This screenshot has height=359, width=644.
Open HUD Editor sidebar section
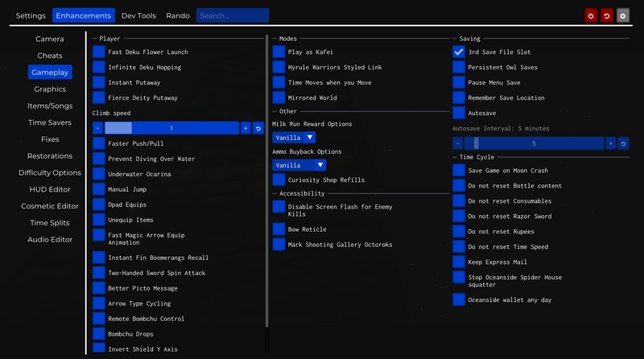point(50,189)
